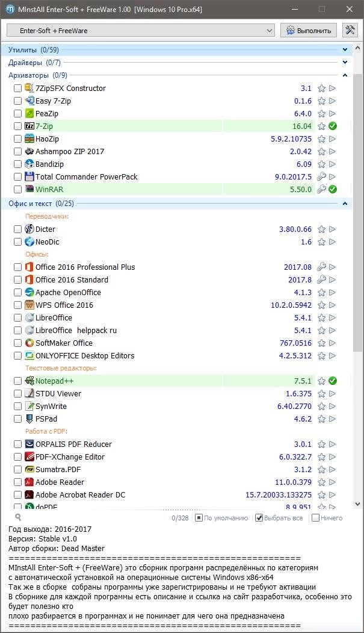Image resolution: width=364 pixels, height=633 pixels.
Task: Click the play arrow for NeoDic
Action: 333,242
